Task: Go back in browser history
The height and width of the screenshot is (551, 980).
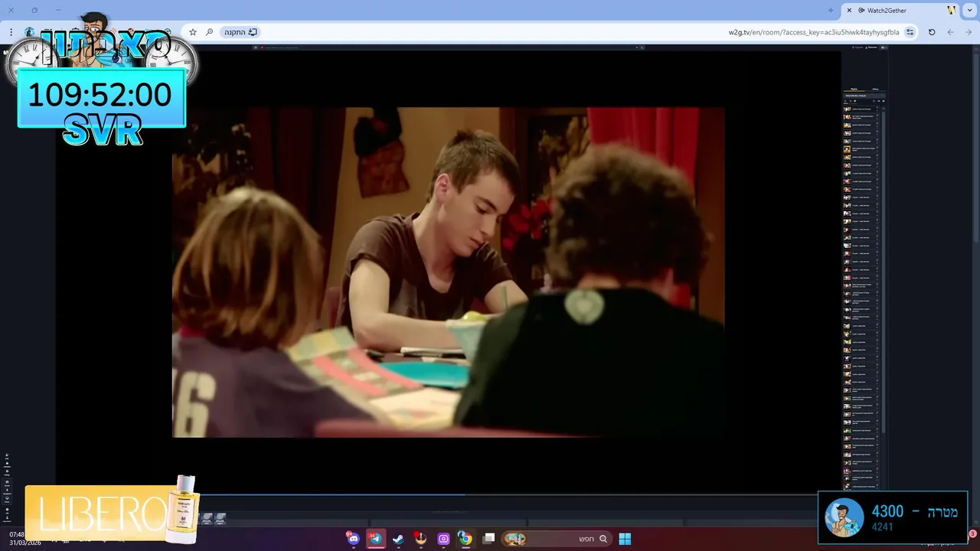Action: pos(969,32)
